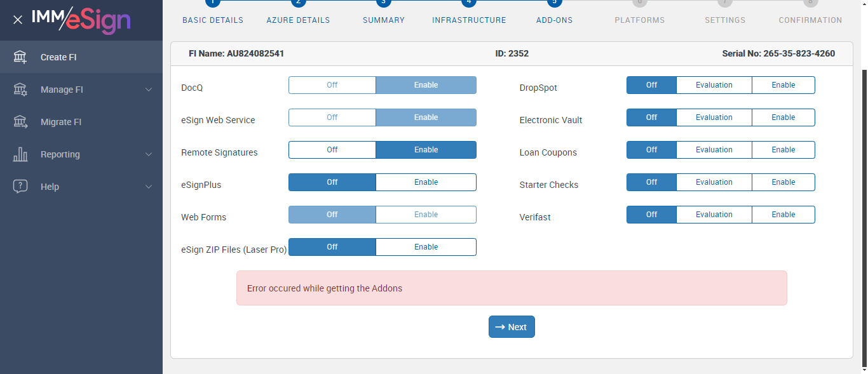Set DropSpot to Evaluation

[x=714, y=85]
